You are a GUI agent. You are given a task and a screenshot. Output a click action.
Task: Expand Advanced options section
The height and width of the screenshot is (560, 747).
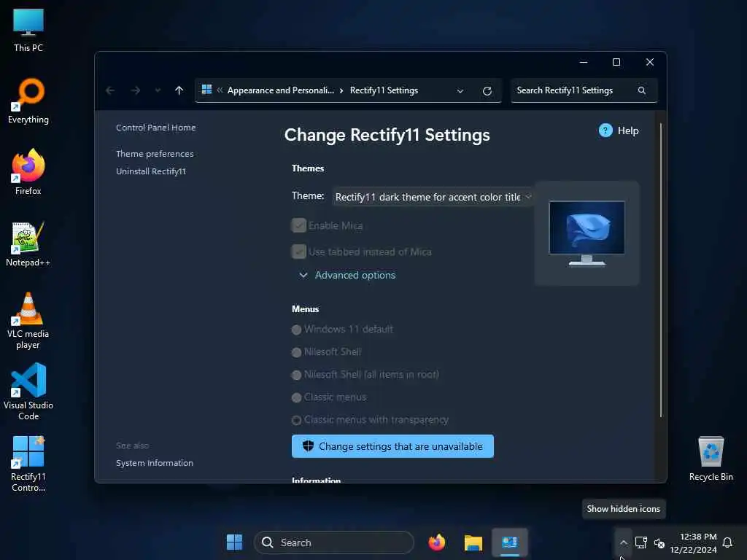pos(348,275)
